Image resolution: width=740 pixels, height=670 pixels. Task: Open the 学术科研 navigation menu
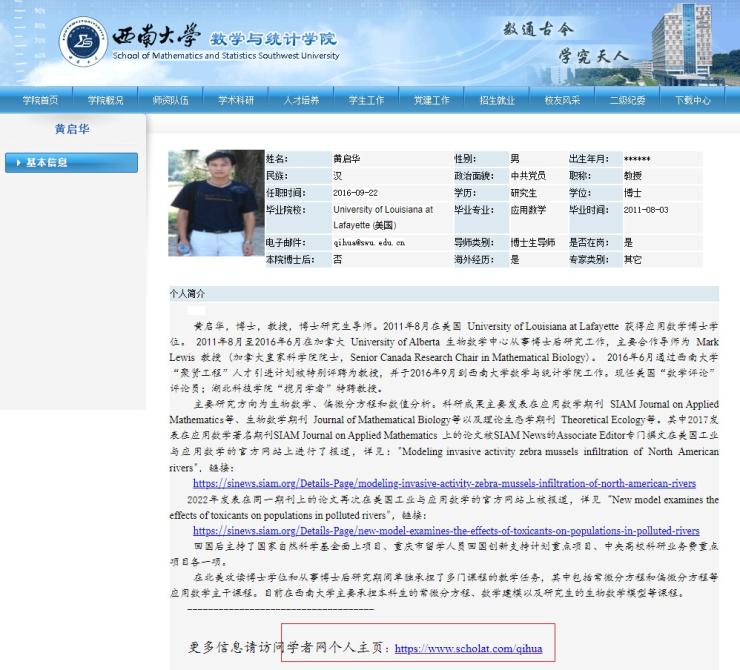pos(236,100)
